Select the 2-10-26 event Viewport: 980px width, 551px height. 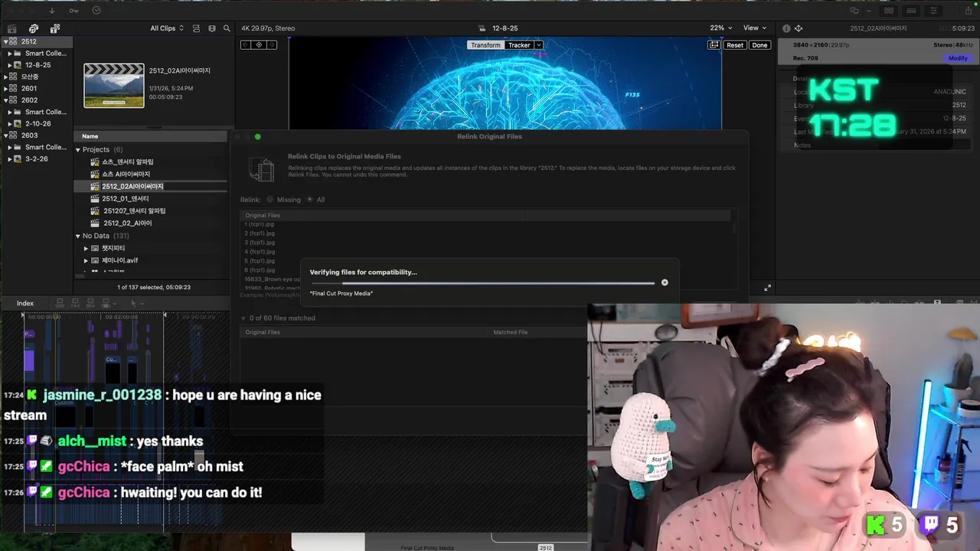(x=38, y=123)
